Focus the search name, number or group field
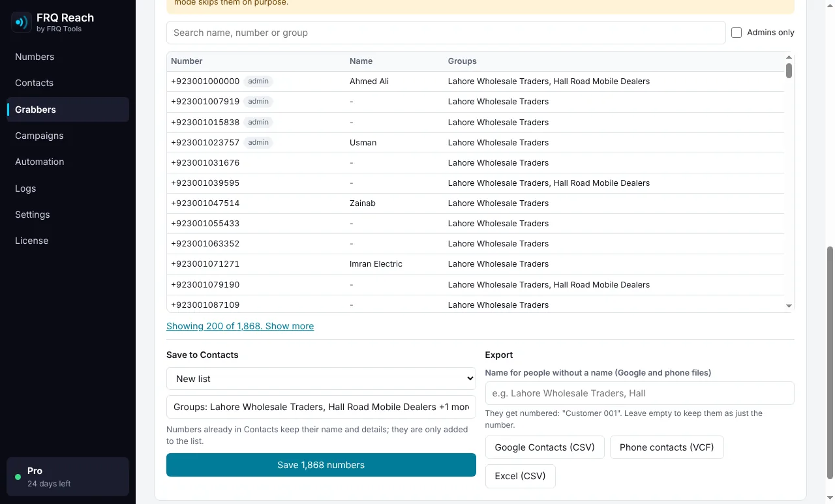This screenshot has height=504, width=835. [446, 33]
